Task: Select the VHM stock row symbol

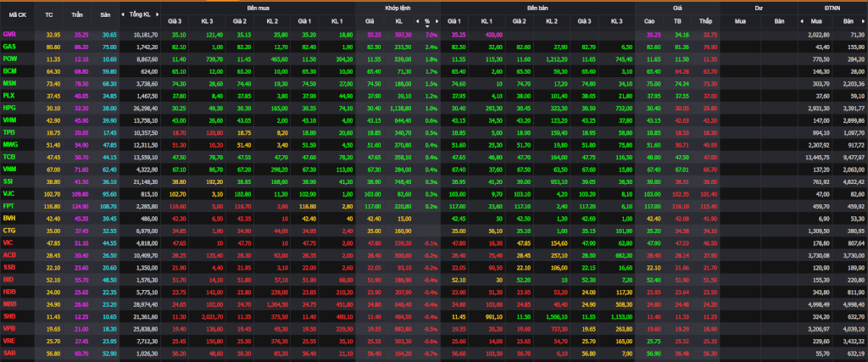Action: tap(9, 120)
